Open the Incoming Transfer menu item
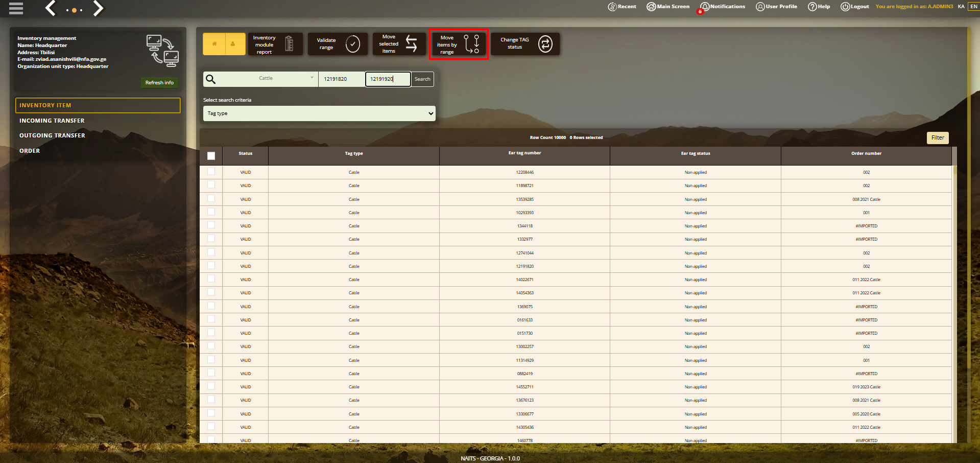The height and width of the screenshot is (463, 980). pyautogui.click(x=52, y=121)
